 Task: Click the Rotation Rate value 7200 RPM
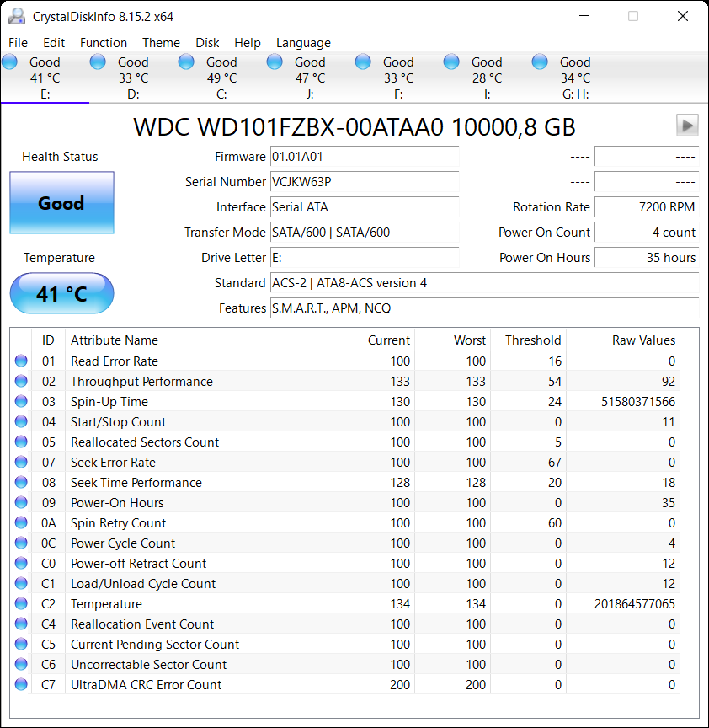click(x=647, y=207)
